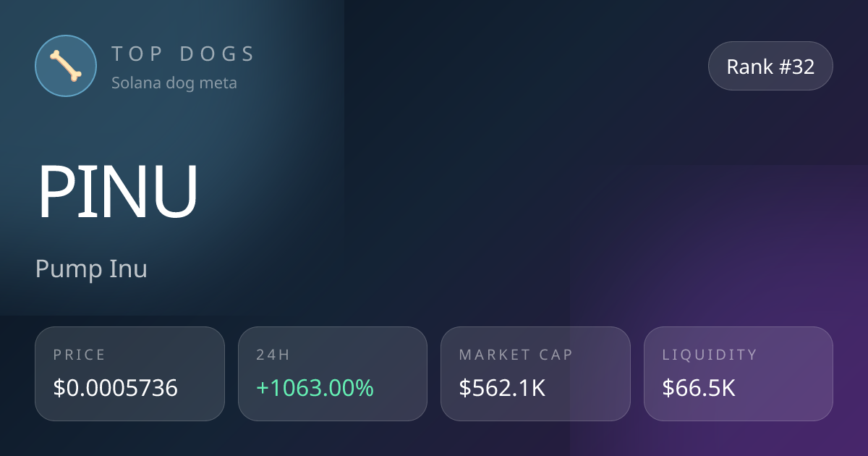Click the large PINU ticker title
The height and width of the screenshot is (456, 868).
118,192
